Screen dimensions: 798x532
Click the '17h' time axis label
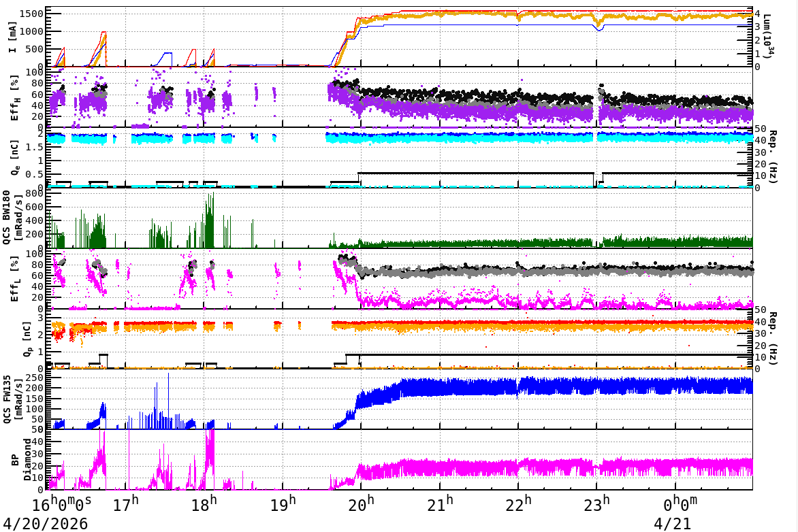[126, 504]
